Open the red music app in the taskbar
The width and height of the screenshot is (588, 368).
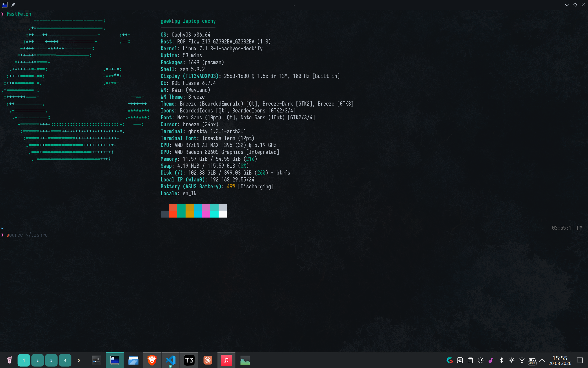point(226,360)
